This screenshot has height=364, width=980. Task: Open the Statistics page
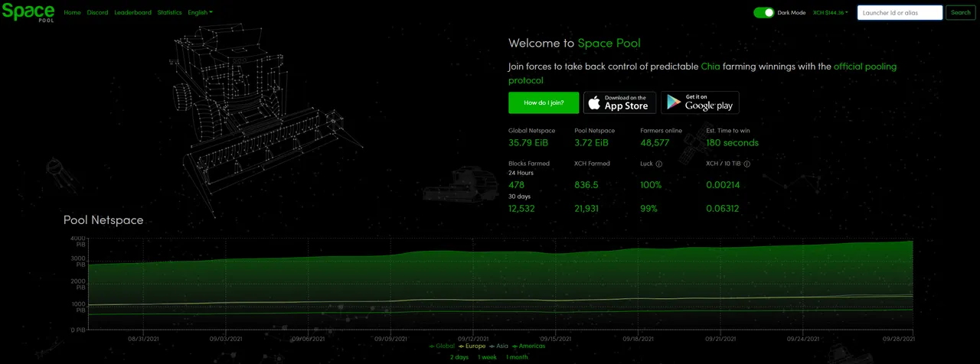[x=169, y=13]
